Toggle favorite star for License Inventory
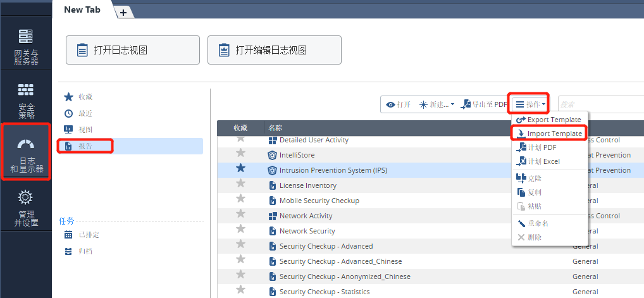Image resolution: width=644 pixels, height=298 pixels. 240,183
